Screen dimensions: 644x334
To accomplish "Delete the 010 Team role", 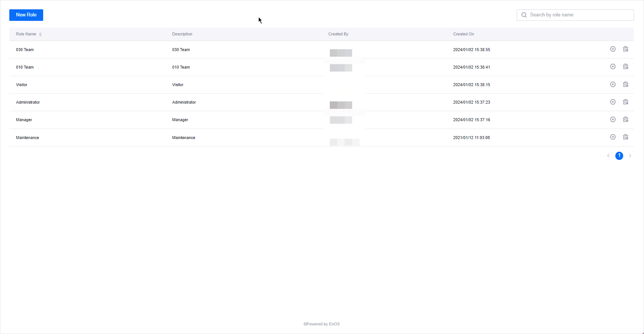I will tap(626, 67).
